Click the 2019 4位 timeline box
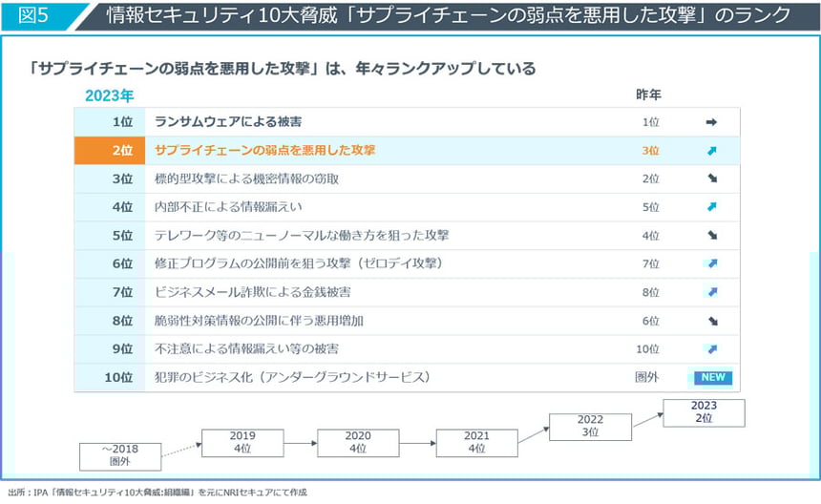Viewport: 821px width, 504px height. pyautogui.click(x=242, y=443)
